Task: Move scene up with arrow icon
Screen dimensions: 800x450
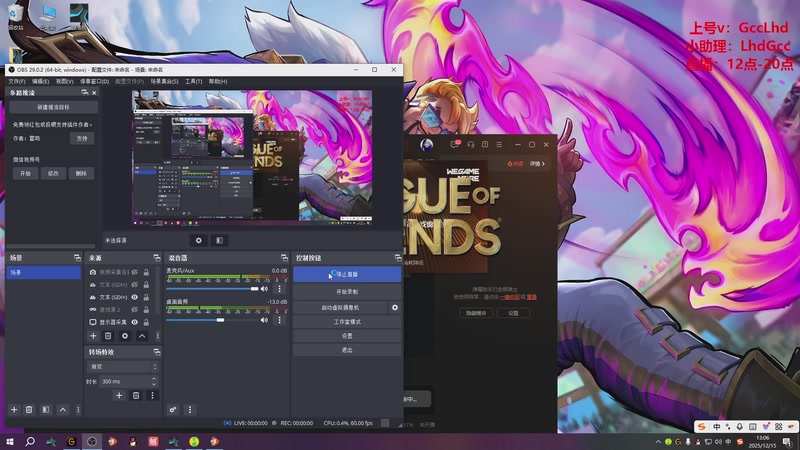Action: [x=63, y=409]
